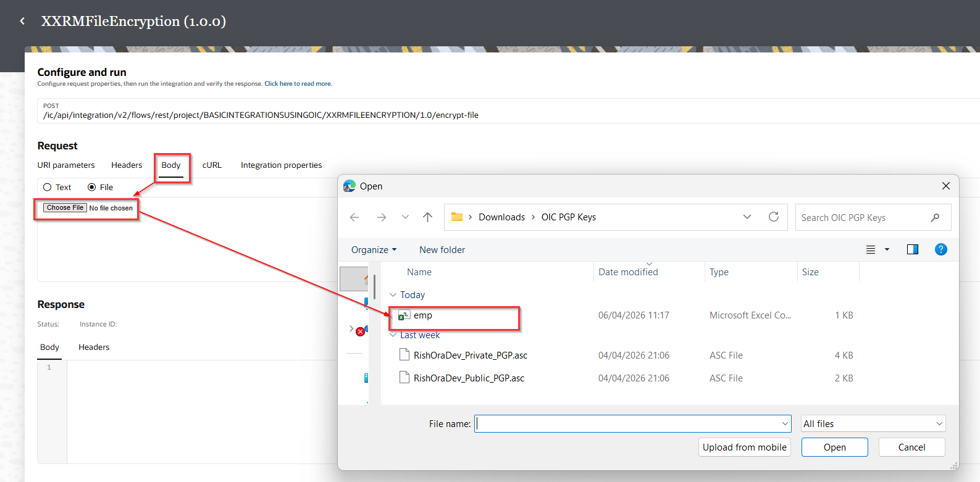This screenshot has height=482, width=980.
Task: Go up one folder level
Action: pyautogui.click(x=427, y=217)
